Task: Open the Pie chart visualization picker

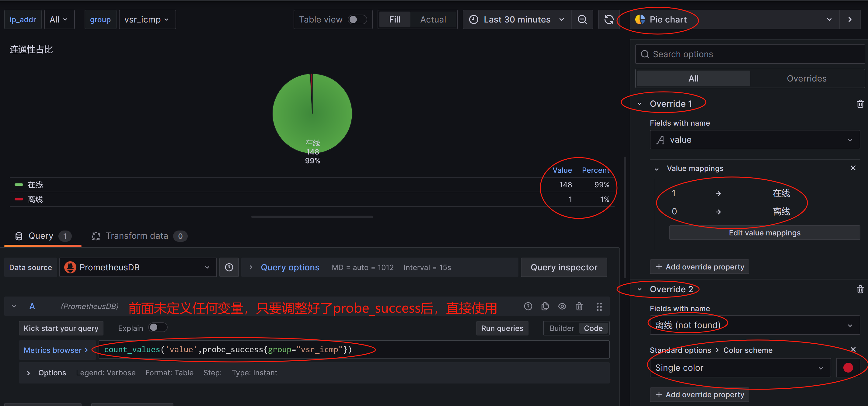Action: click(734, 19)
